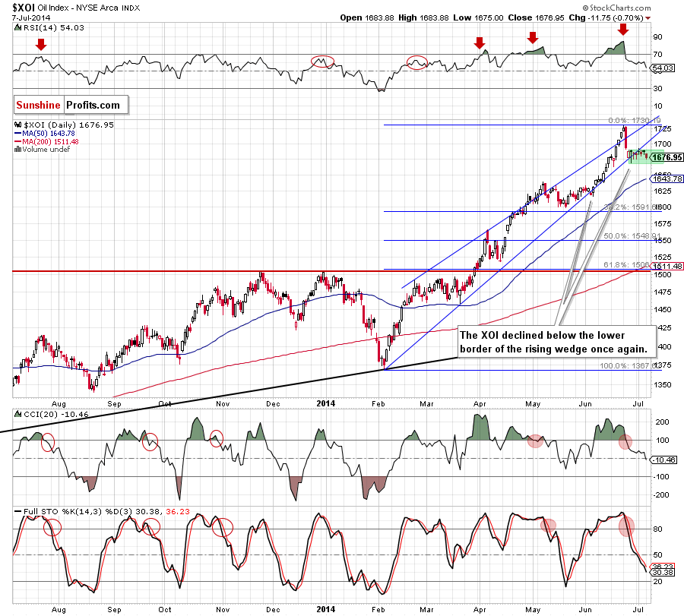Open the StockCharts.com copyright link

coord(616,8)
